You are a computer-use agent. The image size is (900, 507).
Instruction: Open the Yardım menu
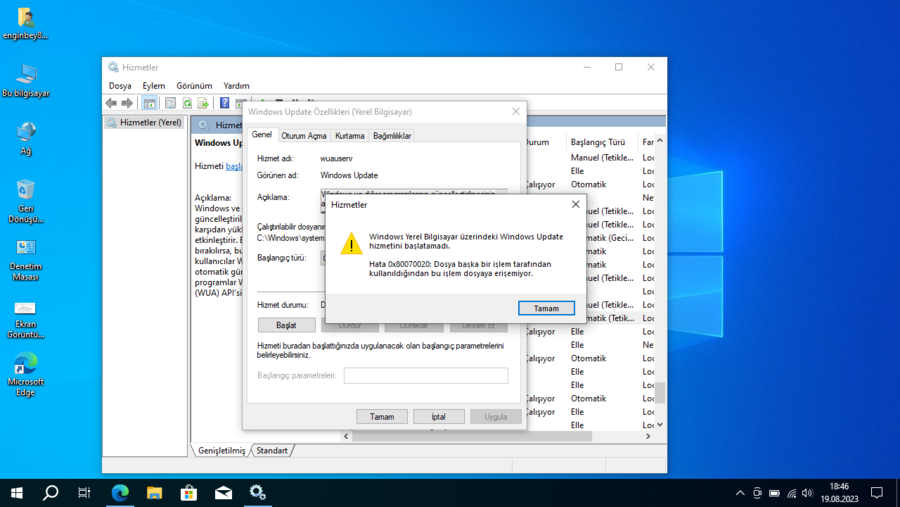tap(236, 86)
